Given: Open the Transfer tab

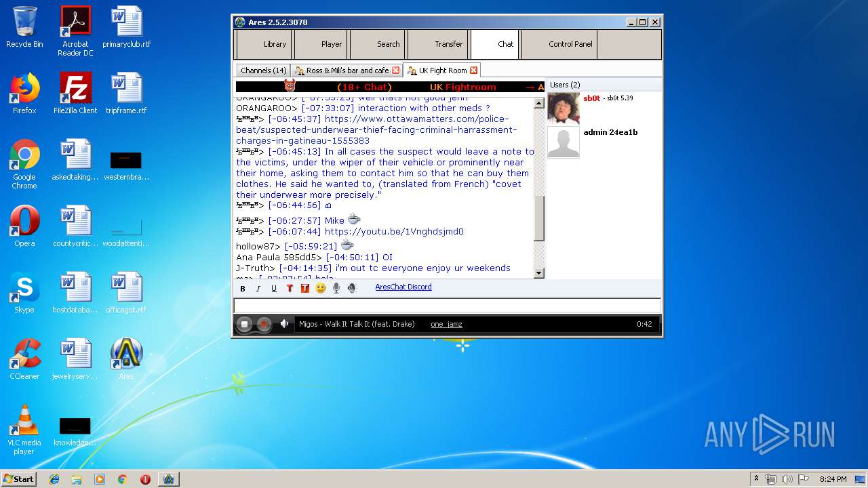Looking at the screenshot, I should point(438,44).
